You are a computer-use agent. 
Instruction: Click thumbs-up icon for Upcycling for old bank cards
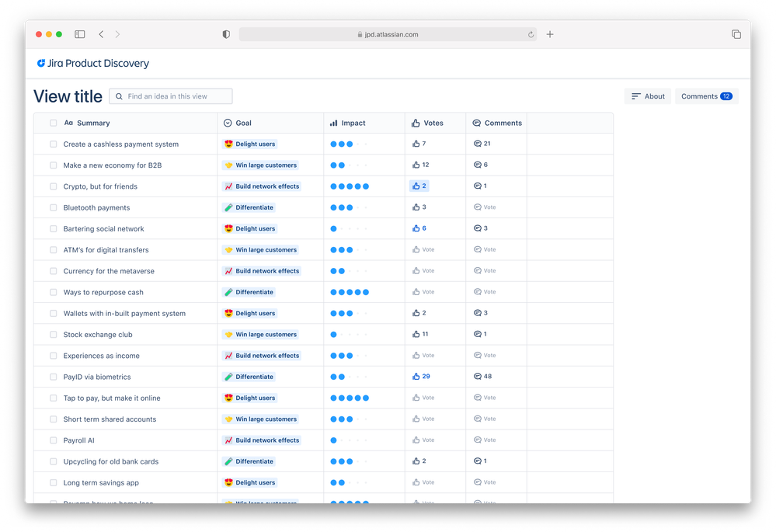[416, 461]
